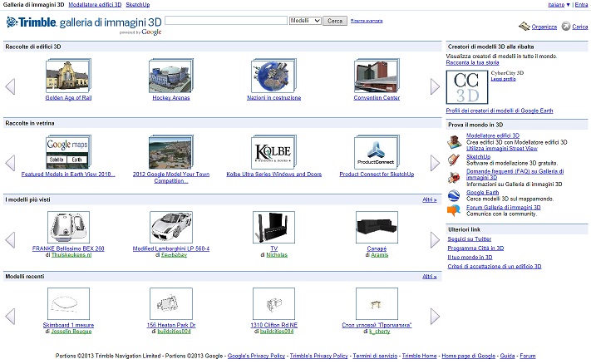Go to next Raccolte in vetrina items
Screen dimensions: 591x364
[x=435, y=163]
